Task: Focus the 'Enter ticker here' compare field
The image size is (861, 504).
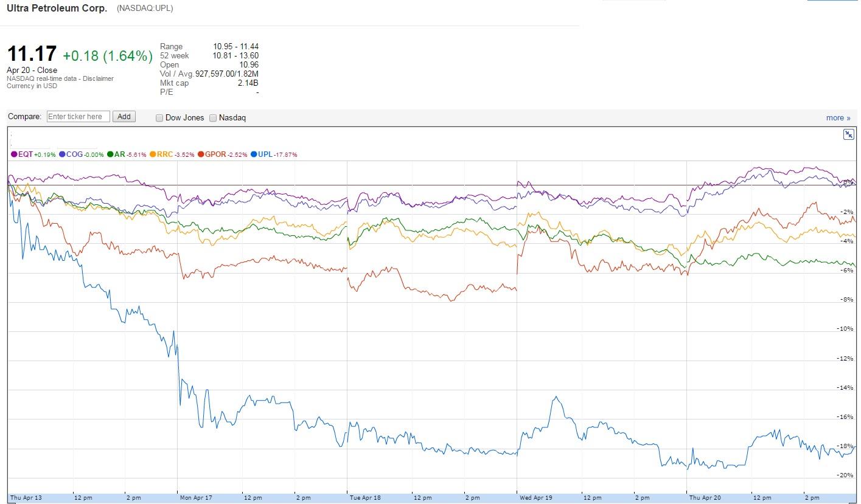Action: pos(78,117)
